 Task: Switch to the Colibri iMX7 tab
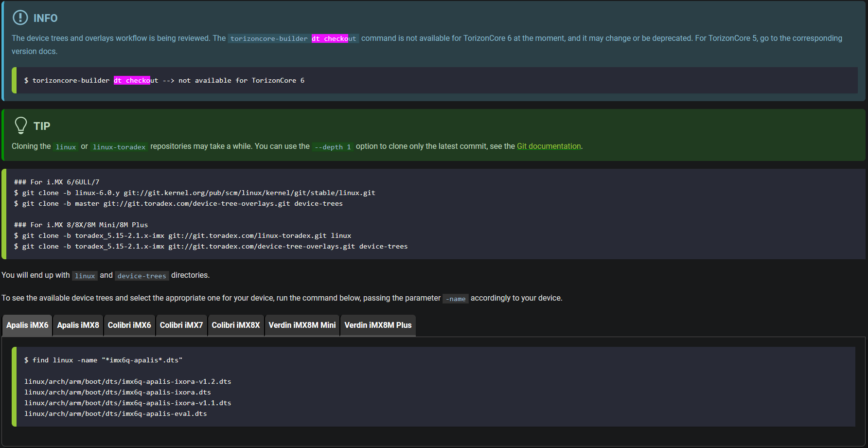point(181,325)
